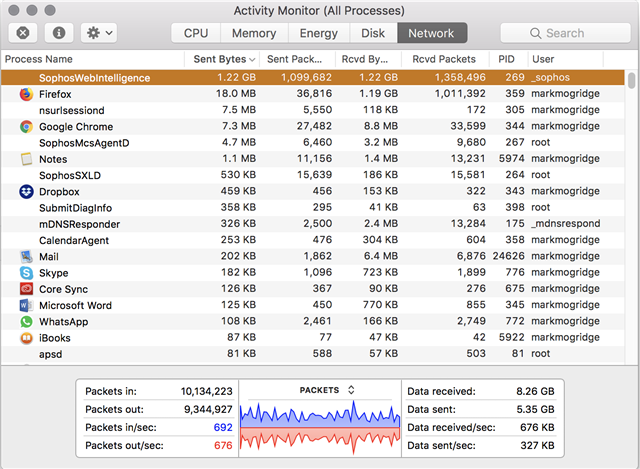
Task: Open the gear action dropdown menu
Action: point(99,33)
